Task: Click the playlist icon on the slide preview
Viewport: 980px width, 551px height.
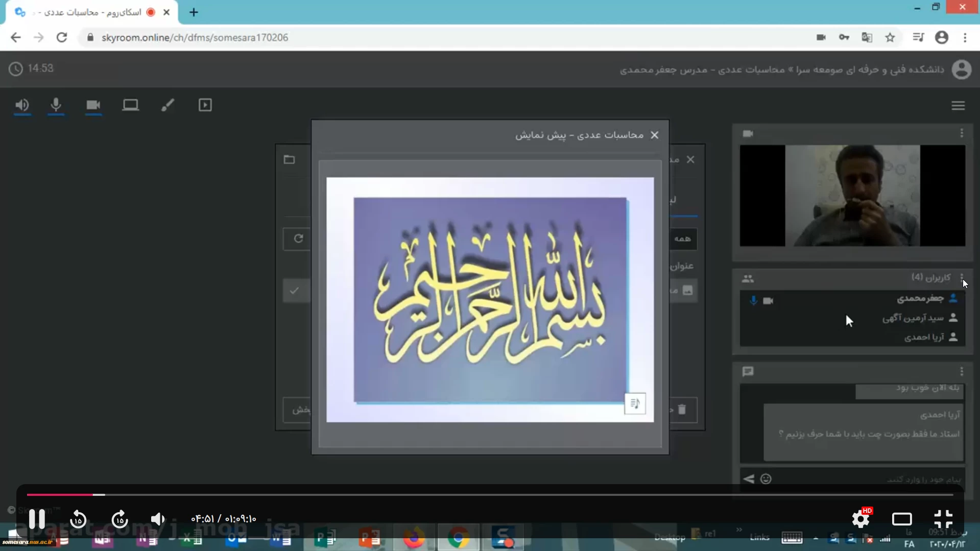Action: pyautogui.click(x=635, y=404)
